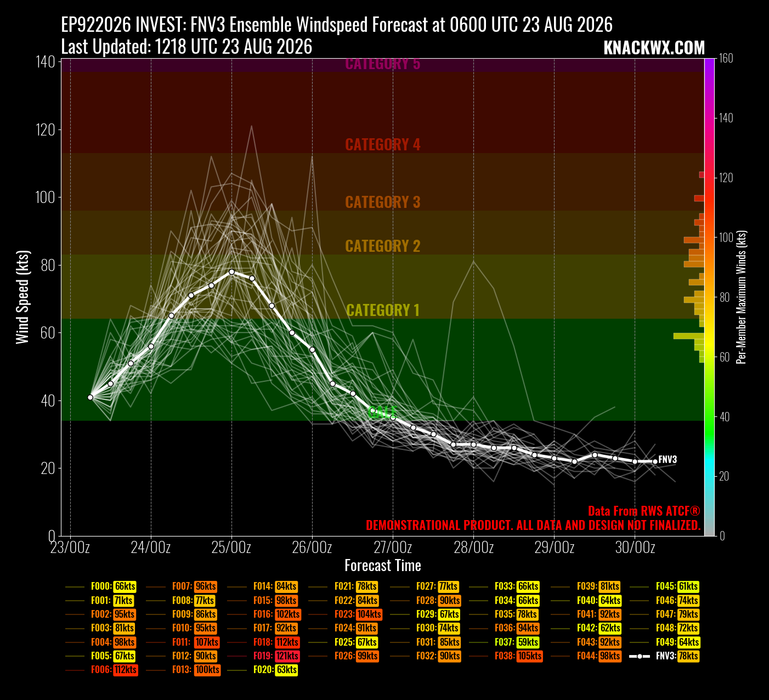Select the F044 legend entry (98kts)

[x=587, y=656]
